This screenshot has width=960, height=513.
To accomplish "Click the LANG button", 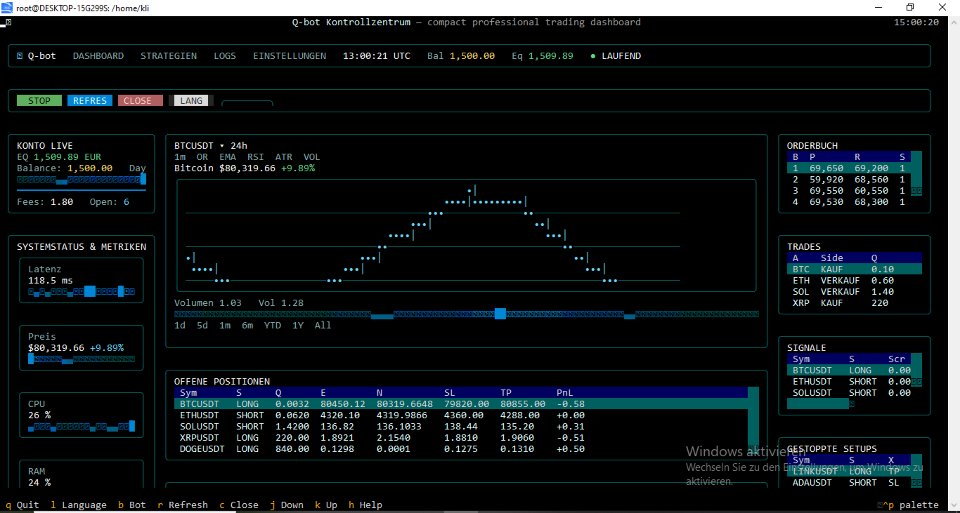I will [x=191, y=100].
